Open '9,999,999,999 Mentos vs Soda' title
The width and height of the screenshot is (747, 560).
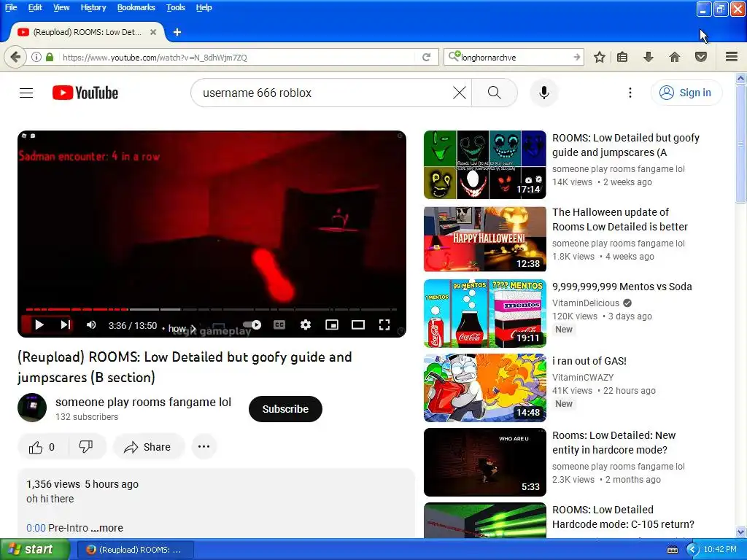622,287
